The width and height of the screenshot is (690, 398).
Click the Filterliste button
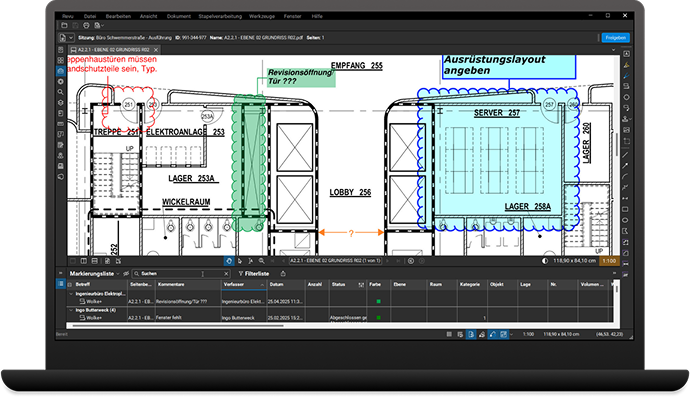pos(253,274)
